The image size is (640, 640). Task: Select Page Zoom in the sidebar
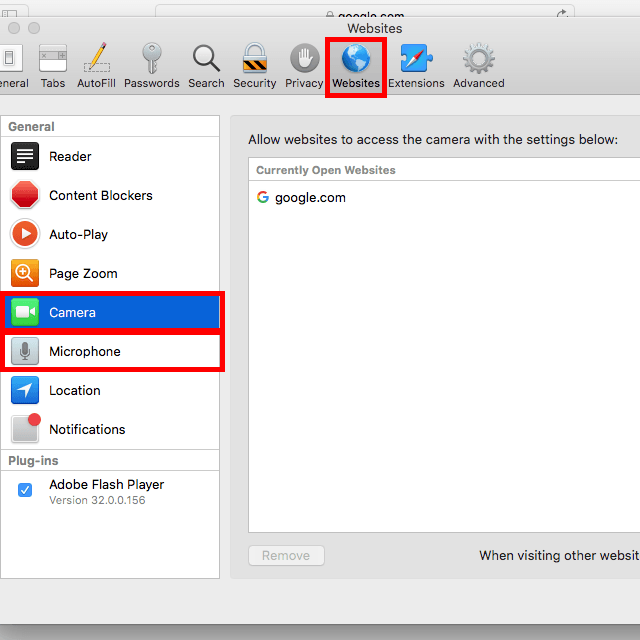point(110,273)
